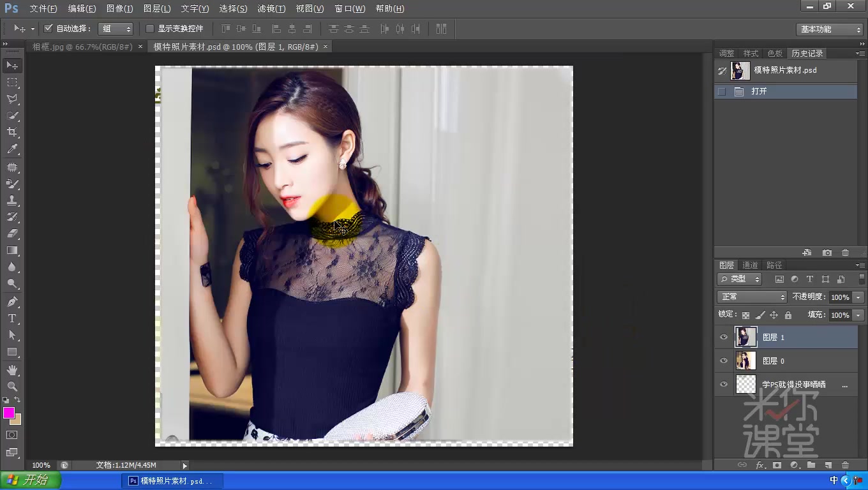The height and width of the screenshot is (490, 868).
Task: Select the Crop tool
Action: (11, 132)
